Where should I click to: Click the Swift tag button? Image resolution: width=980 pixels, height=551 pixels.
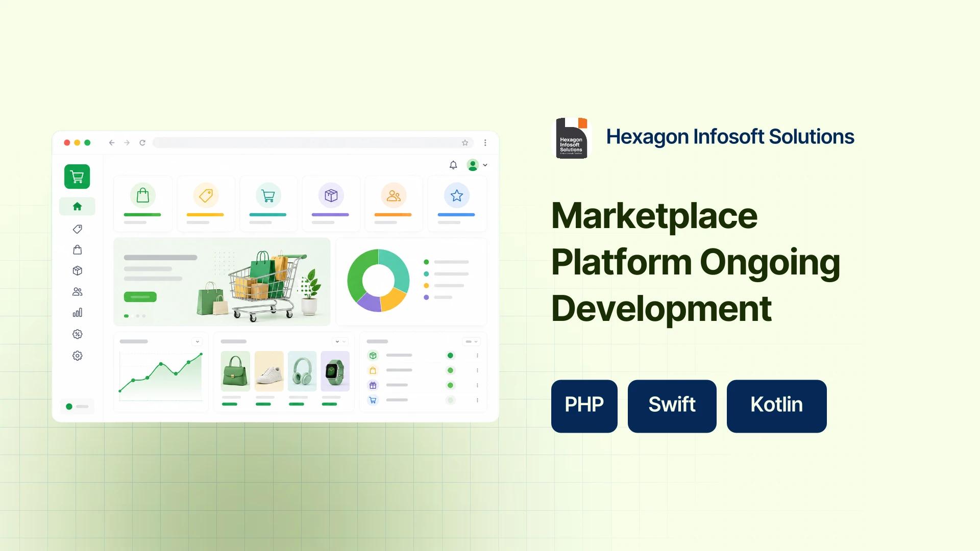pos(672,406)
